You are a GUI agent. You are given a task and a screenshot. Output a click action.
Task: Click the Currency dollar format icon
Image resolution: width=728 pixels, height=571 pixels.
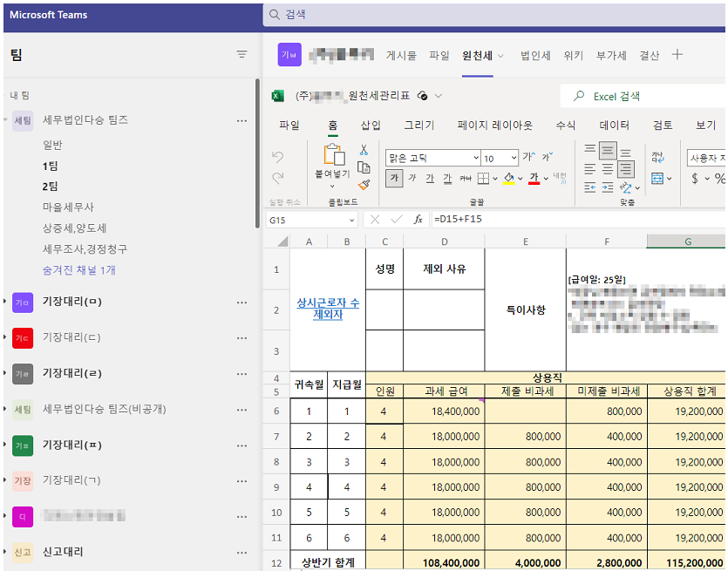pyautogui.click(x=695, y=178)
